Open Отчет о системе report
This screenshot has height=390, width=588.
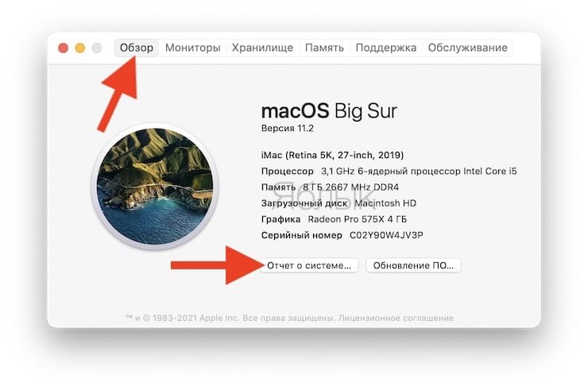coord(309,265)
